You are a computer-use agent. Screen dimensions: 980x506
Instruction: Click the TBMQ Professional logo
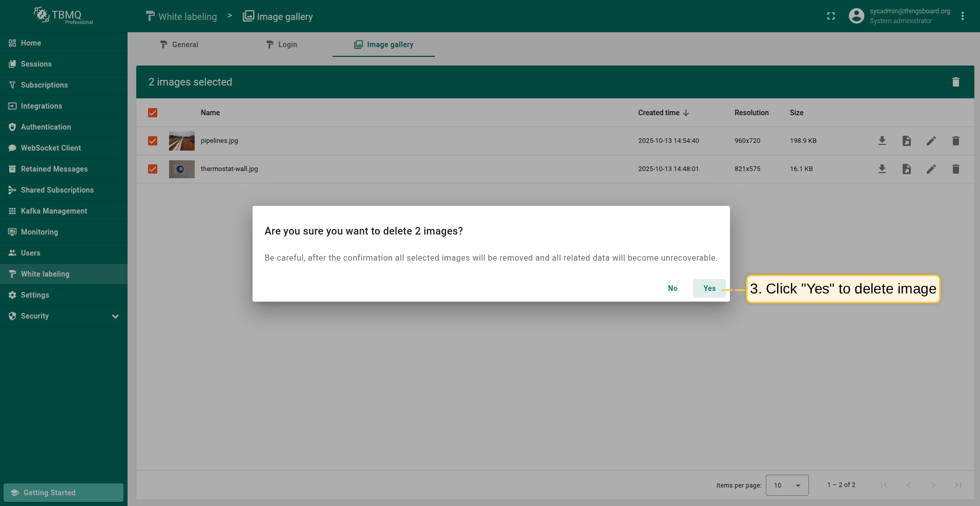64,16
